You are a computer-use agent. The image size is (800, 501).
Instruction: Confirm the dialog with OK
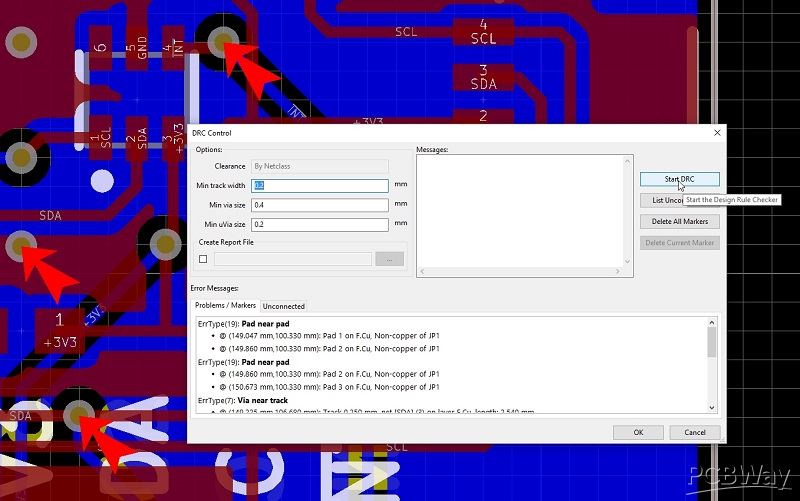[x=638, y=432]
